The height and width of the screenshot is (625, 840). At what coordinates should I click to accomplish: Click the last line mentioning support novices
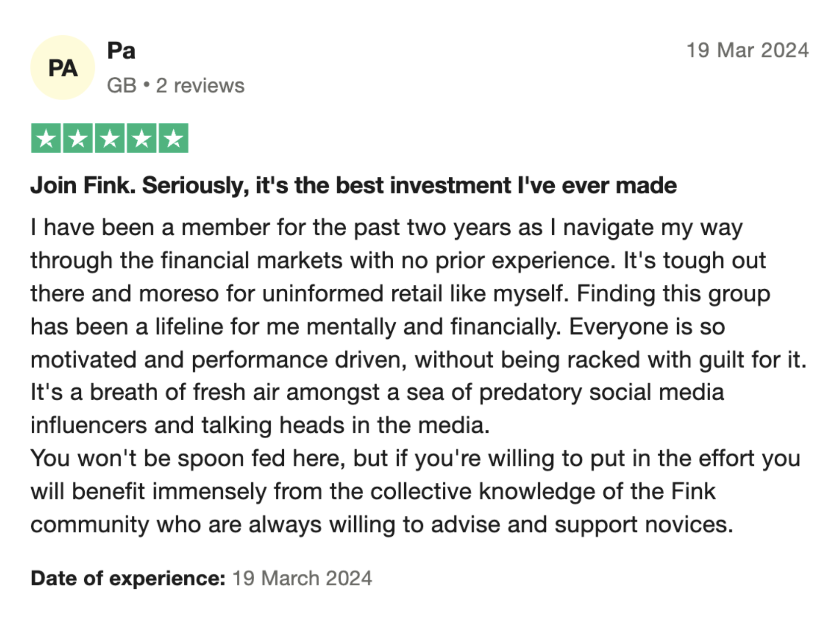pos(381,524)
